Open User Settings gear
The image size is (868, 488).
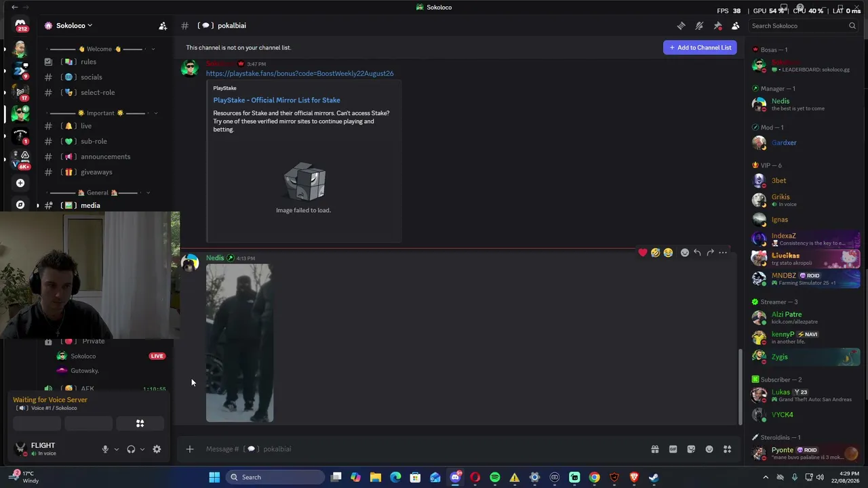coord(157,449)
